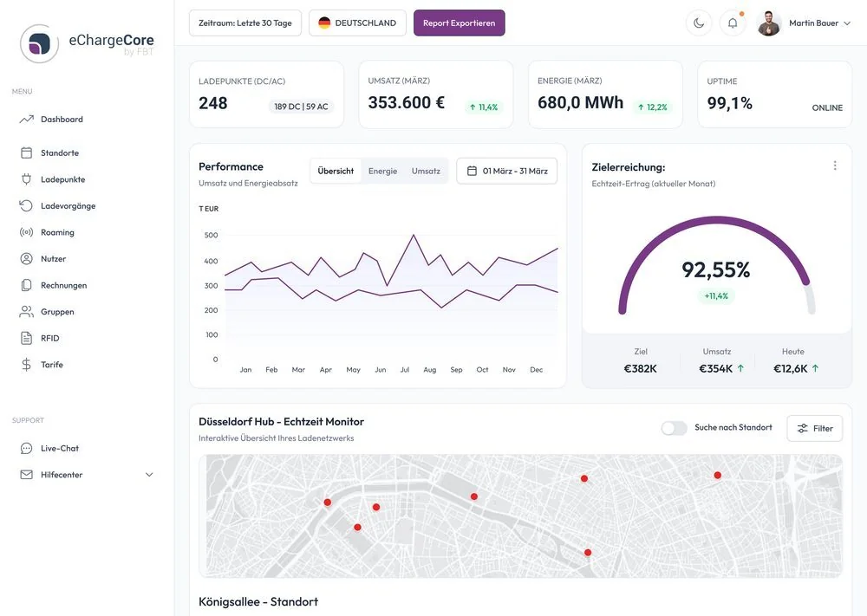The height and width of the screenshot is (616, 867).
Task: Open the DEUTSCHLAND country selector
Action: 357,23
